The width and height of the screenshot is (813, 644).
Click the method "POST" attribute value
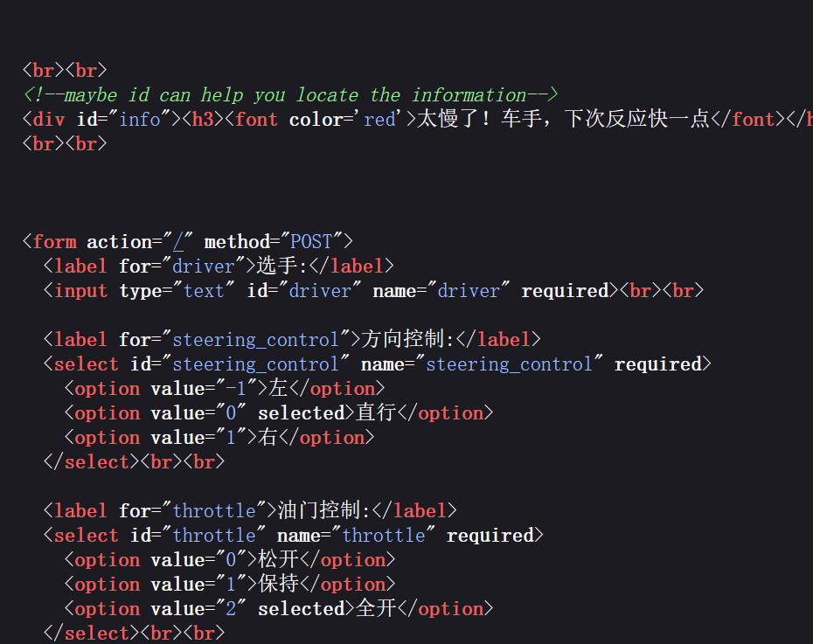311,242
